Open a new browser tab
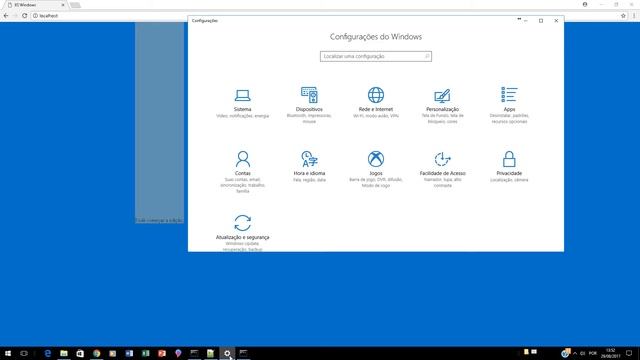The height and width of the screenshot is (360, 640). coord(75,5)
